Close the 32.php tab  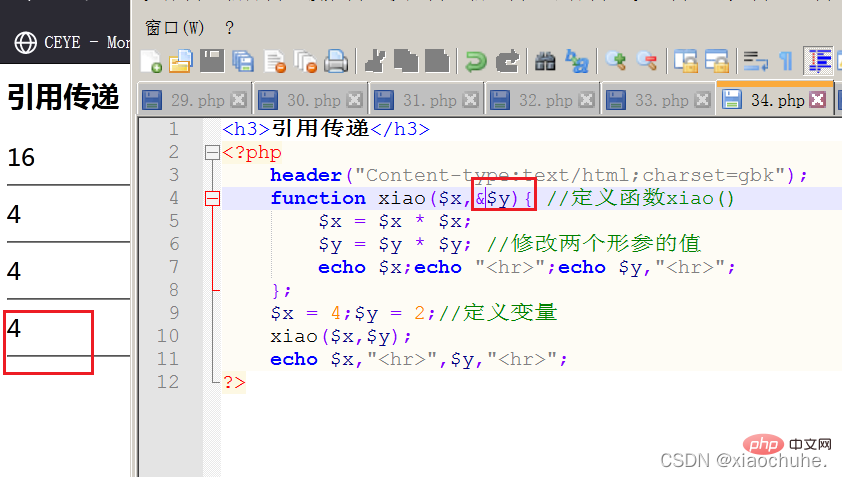[586, 100]
